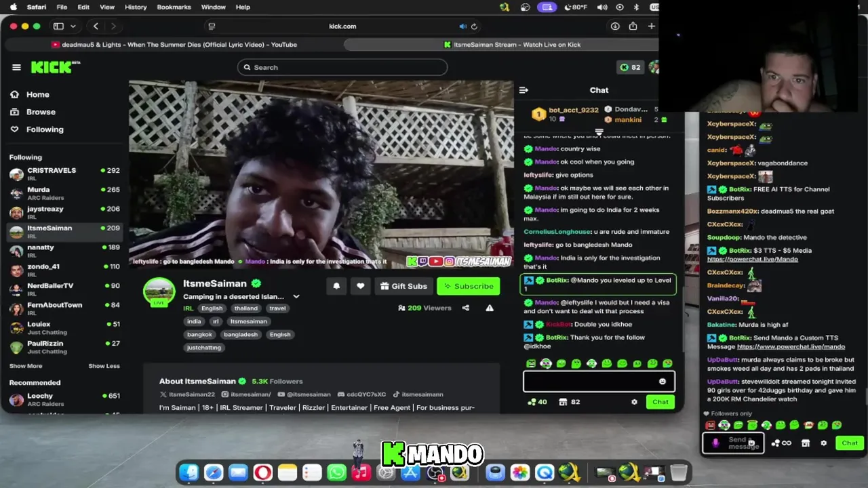Open Following page in Kick sidebar
Viewport: 868px width, 488px height.
coord(45,129)
